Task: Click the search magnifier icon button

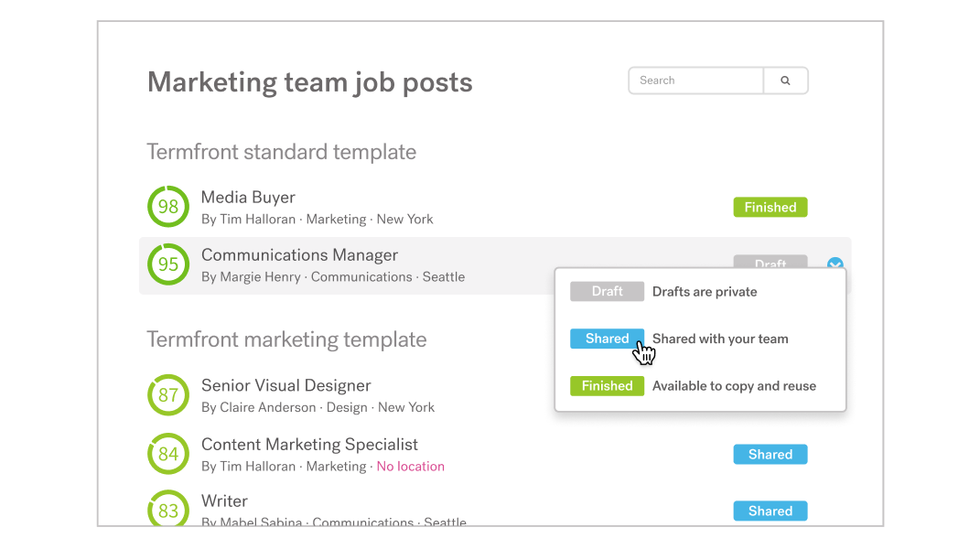Action: [785, 81]
